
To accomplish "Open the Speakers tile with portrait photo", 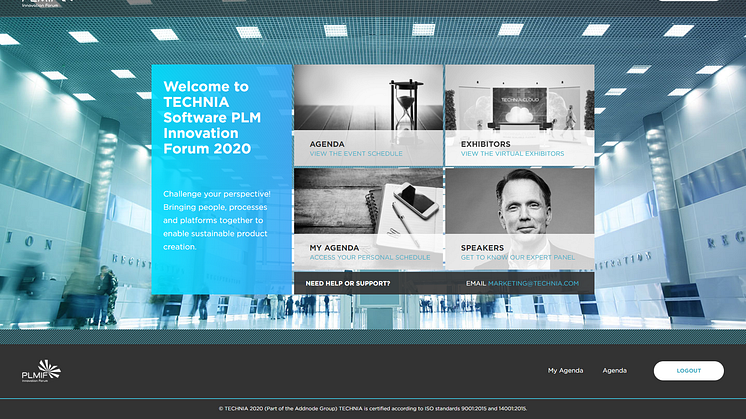I will click(520, 219).
